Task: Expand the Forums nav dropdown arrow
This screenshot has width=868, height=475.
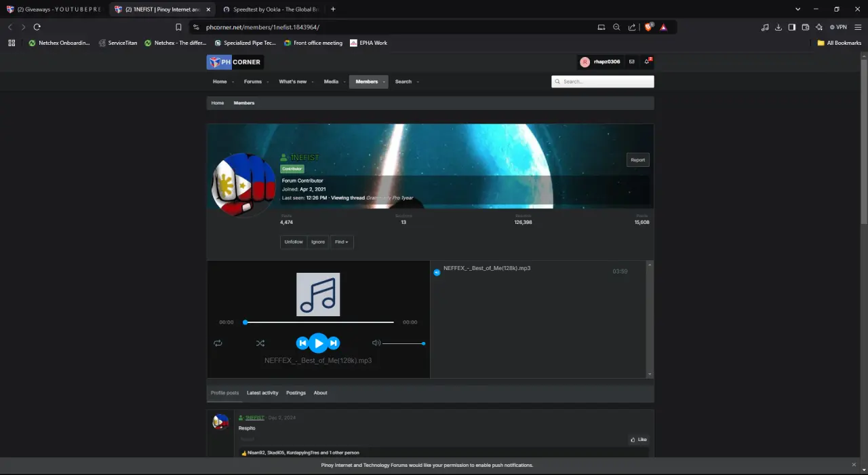Action: tap(267, 82)
